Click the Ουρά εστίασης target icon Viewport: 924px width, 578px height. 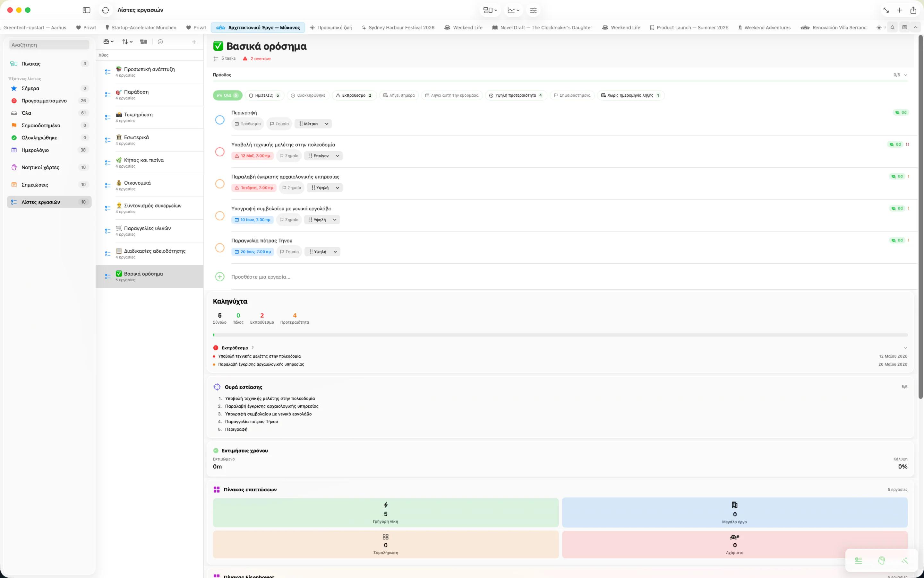(x=217, y=387)
